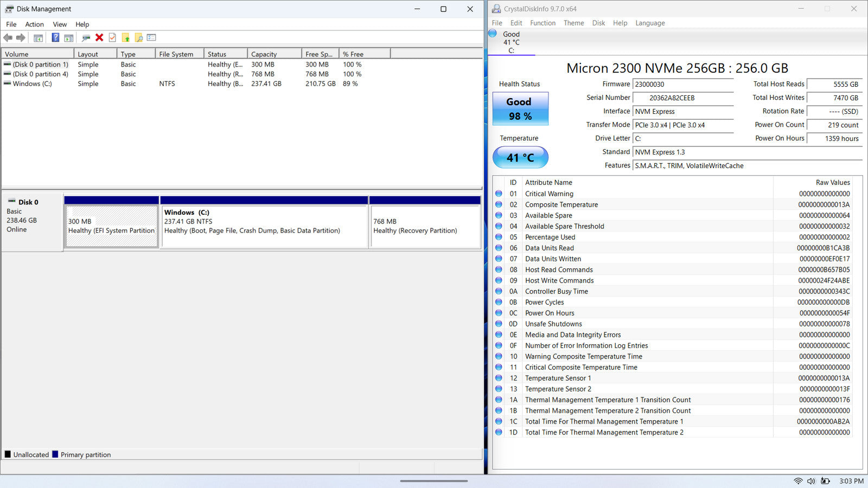Click the forward arrow in Disk Management toolbar

pos(21,37)
